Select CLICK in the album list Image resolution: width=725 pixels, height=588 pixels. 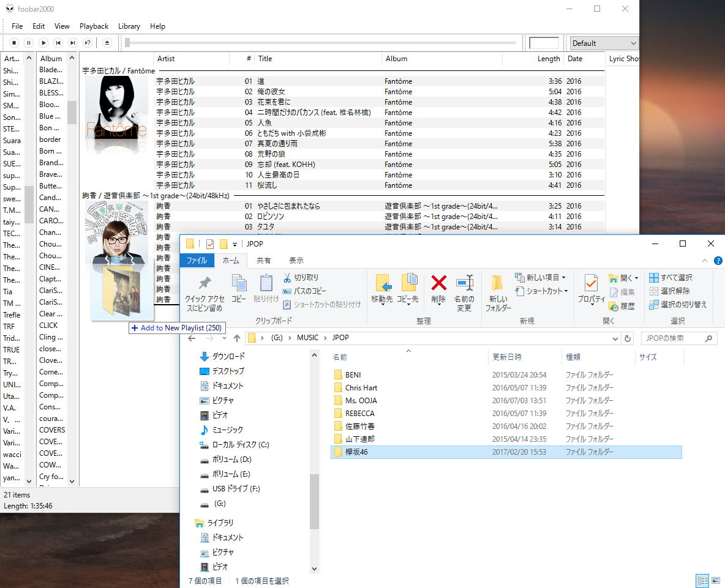(x=48, y=326)
